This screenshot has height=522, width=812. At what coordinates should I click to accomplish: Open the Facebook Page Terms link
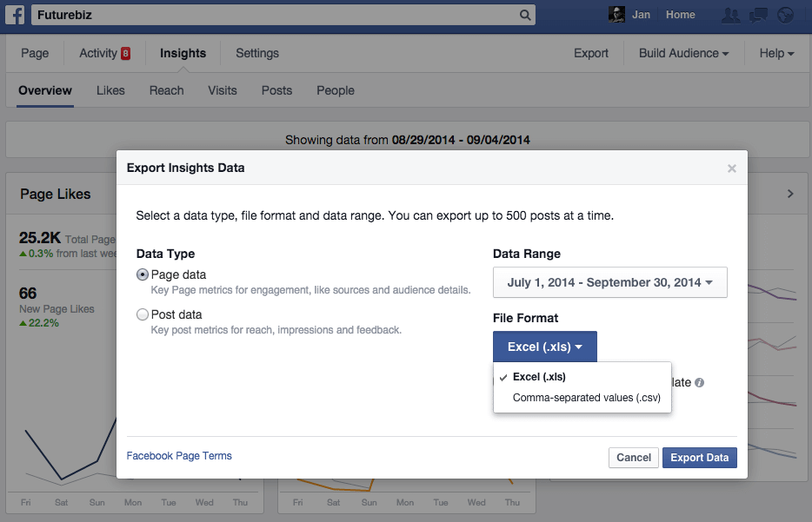click(179, 456)
